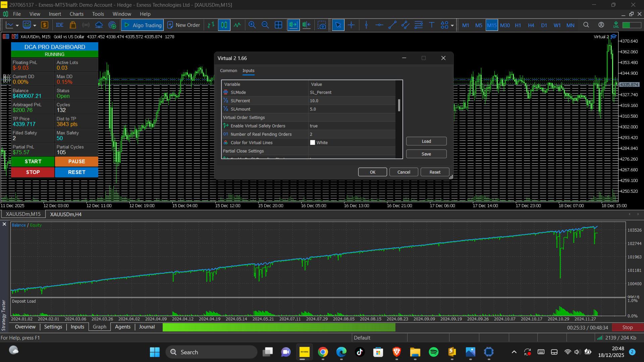Toggle the chart shift option
The height and width of the screenshot is (362, 644).
tap(307, 25)
